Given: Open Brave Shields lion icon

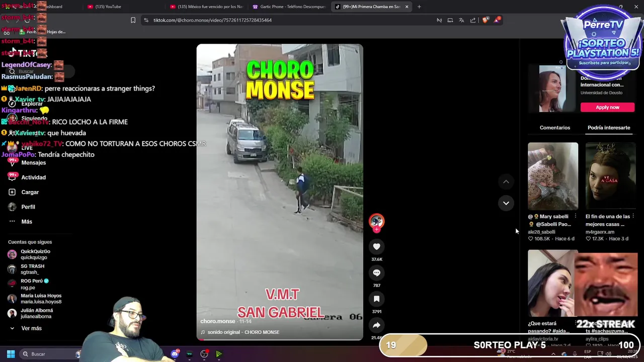Looking at the screenshot, I should [485, 20].
